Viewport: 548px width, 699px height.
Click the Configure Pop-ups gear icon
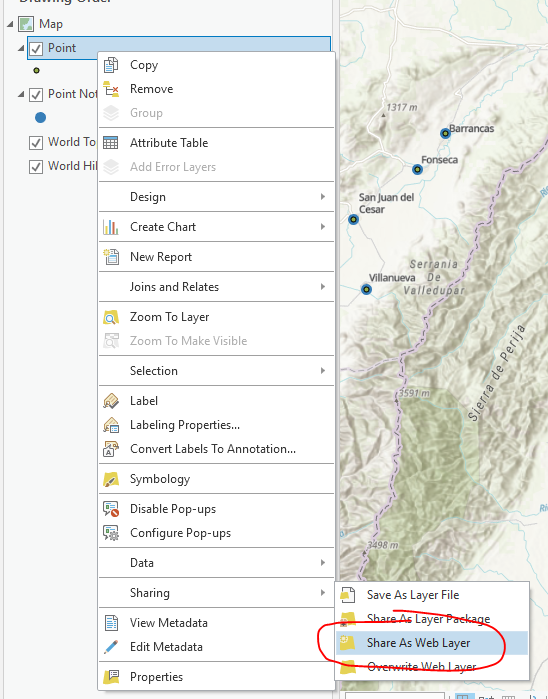[x=111, y=533]
